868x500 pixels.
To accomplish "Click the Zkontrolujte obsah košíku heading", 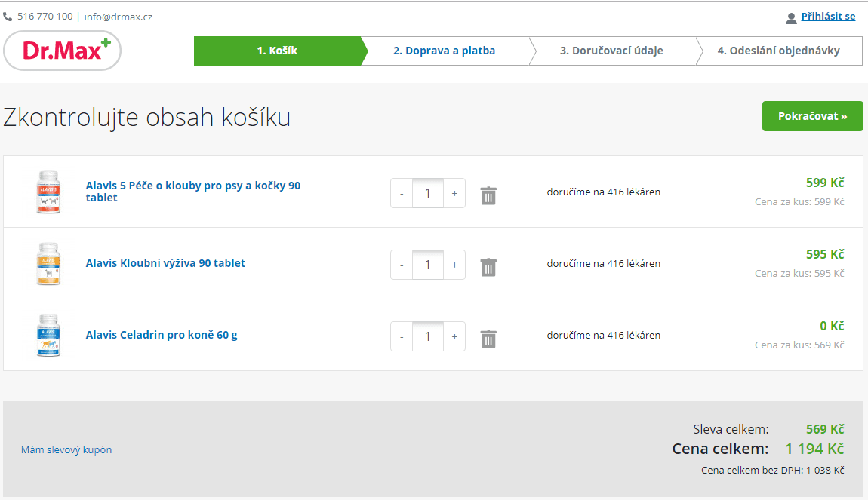I will coord(147,117).
